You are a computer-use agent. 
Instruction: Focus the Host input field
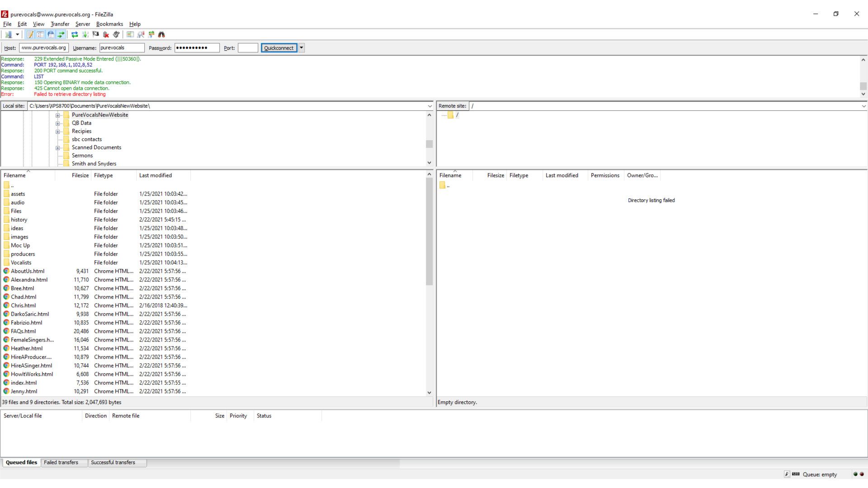point(44,48)
